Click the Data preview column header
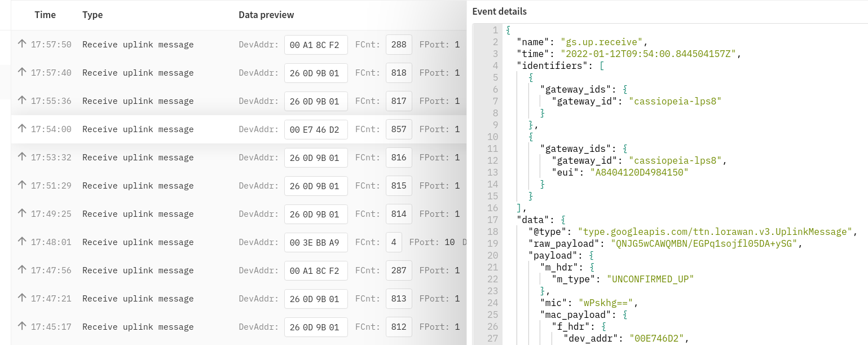 tap(266, 15)
